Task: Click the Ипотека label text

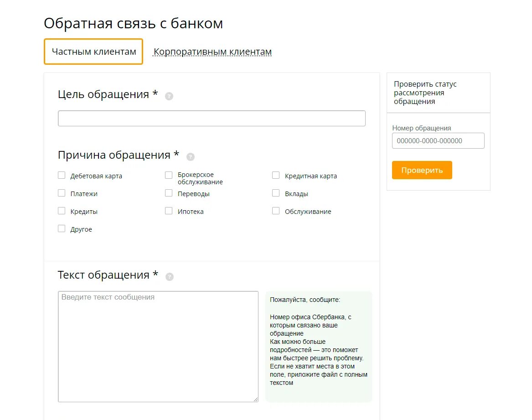Action: (x=191, y=212)
